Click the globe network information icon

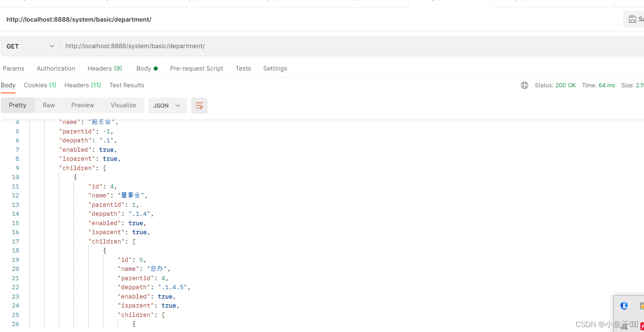pos(525,85)
